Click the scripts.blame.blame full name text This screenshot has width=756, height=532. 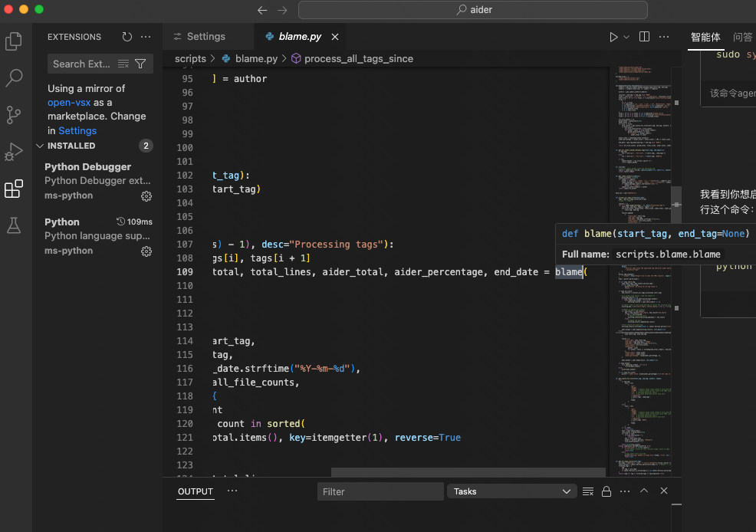click(668, 255)
